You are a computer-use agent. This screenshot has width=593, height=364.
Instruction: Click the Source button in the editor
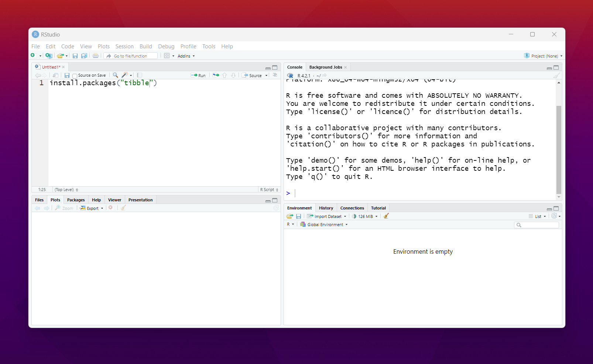pyautogui.click(x=251, y=75)
